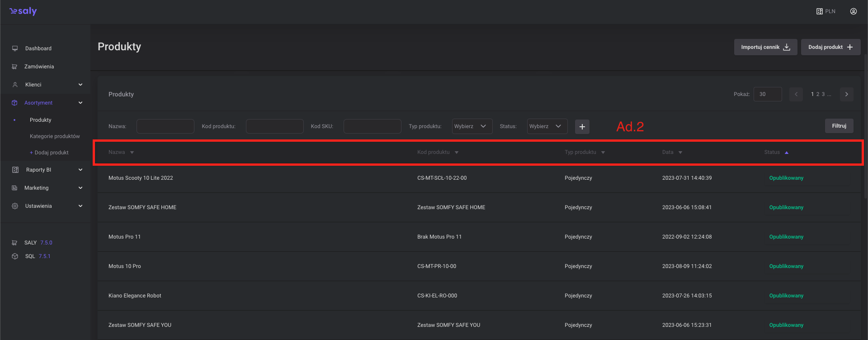Click the Dashboard monitor icon in sidebar
This screenshot has width=868, height=340.
click(15, 48)
